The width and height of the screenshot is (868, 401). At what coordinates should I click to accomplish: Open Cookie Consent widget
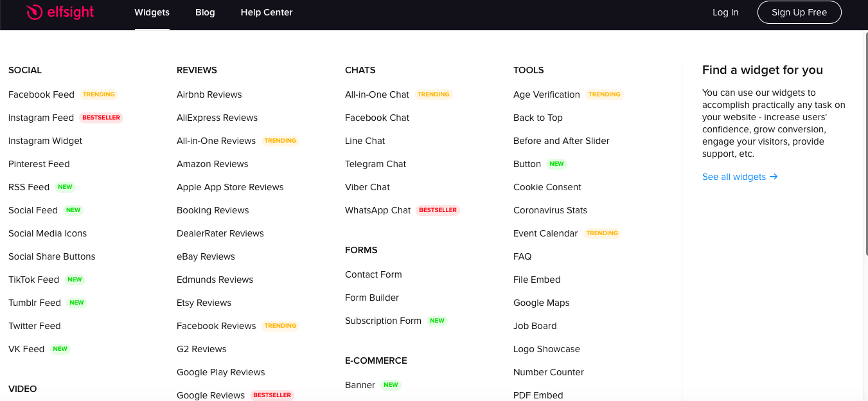547,187
